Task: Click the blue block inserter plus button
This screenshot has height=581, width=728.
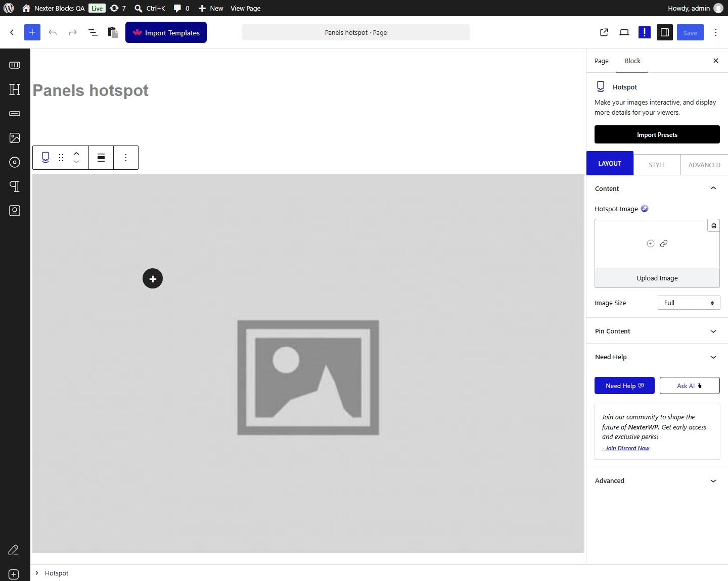Action: [32, 32]
